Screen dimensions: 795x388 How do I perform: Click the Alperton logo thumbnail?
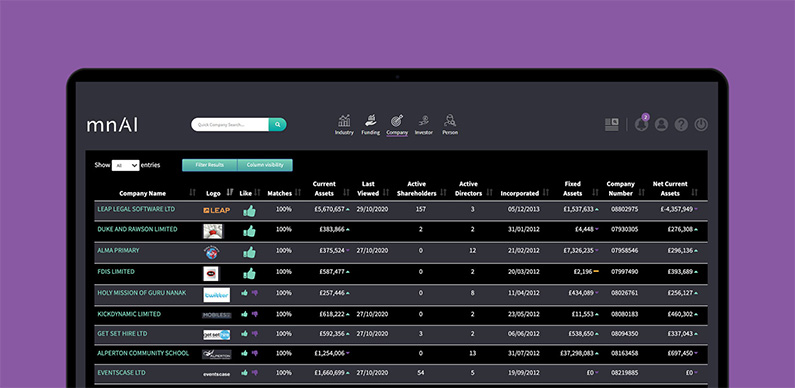216,354
